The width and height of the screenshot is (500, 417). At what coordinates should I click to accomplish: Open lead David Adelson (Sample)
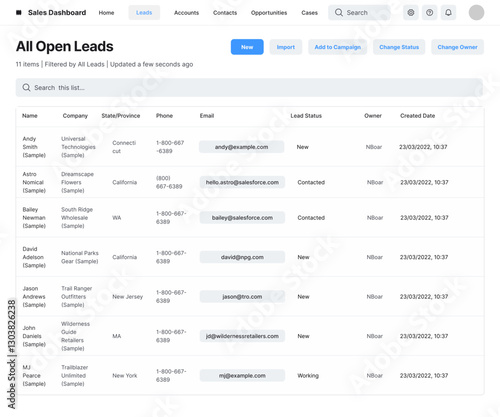34,257
